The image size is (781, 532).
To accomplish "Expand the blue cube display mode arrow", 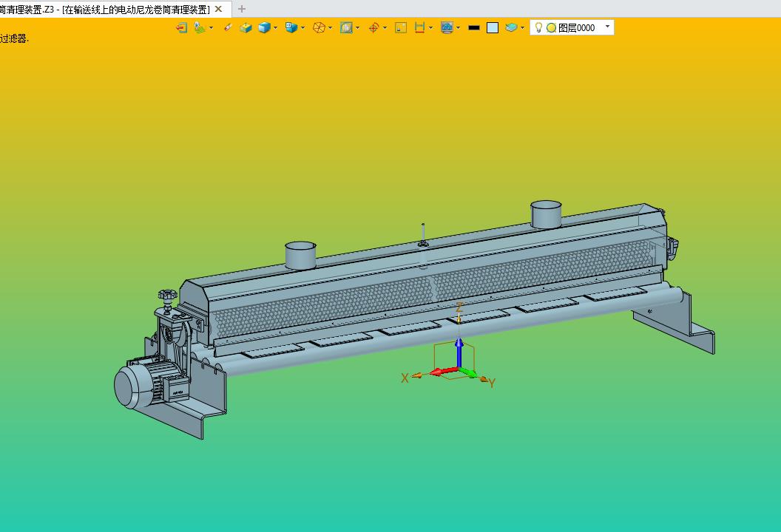I will 275,28.
